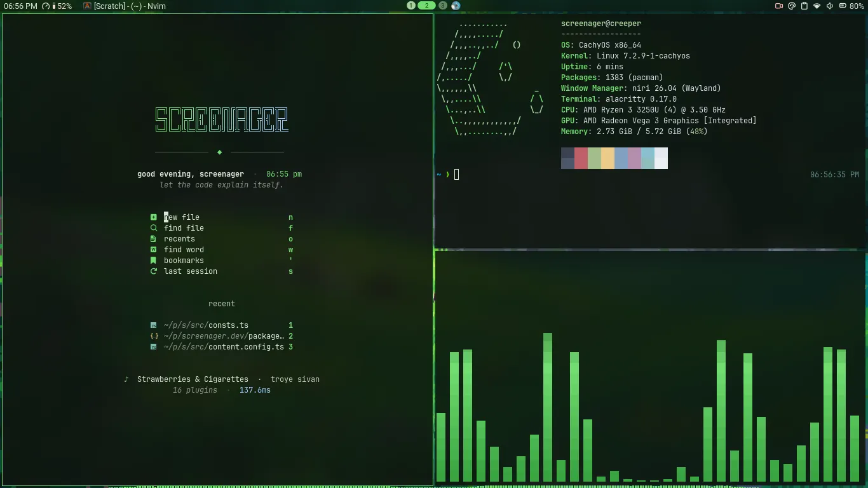Switch to workspace 1 in top bar

(x=411, y=6)
